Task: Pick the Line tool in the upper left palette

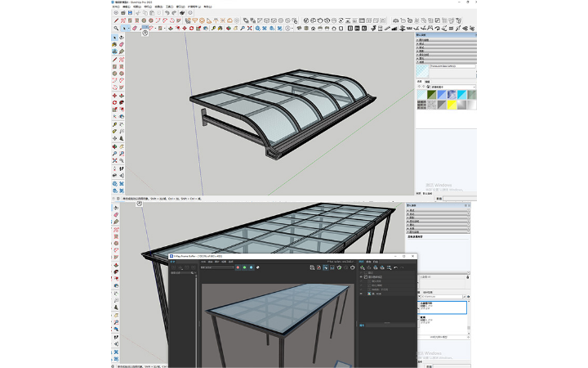Action: [115, 60]
